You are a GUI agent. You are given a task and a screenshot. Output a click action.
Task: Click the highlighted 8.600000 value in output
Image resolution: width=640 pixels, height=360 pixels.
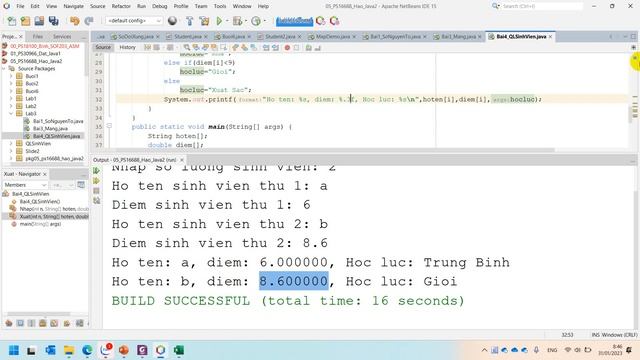coord(294,281)
